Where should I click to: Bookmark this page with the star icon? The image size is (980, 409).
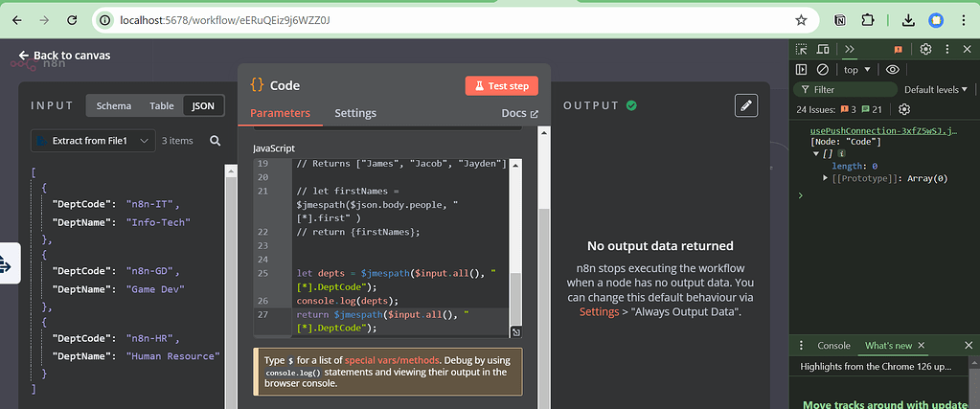point(801,19)
